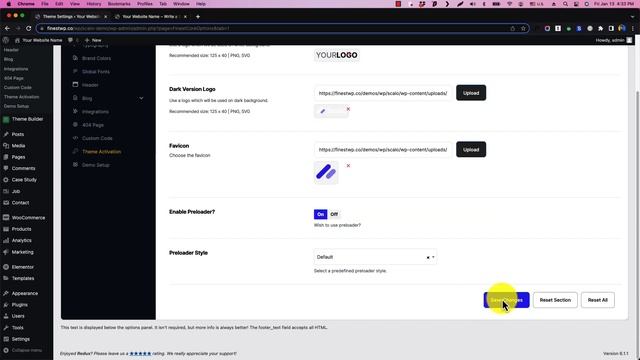Image resolution: width=640 pixels, height=360 pixels.
Task: Turn the preloader Off
Action: (334, 214)
